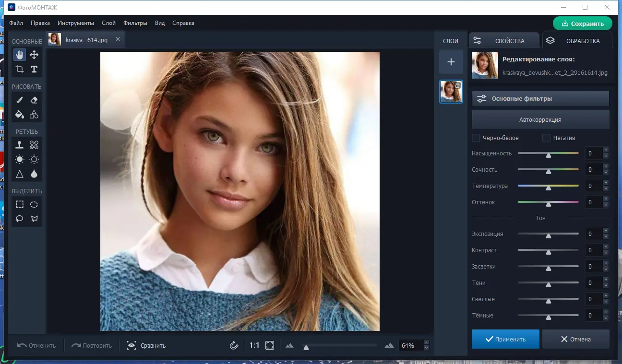The image size is (622, 364).
Task: Select the Lasso selection tool
Action: point(20,219)
